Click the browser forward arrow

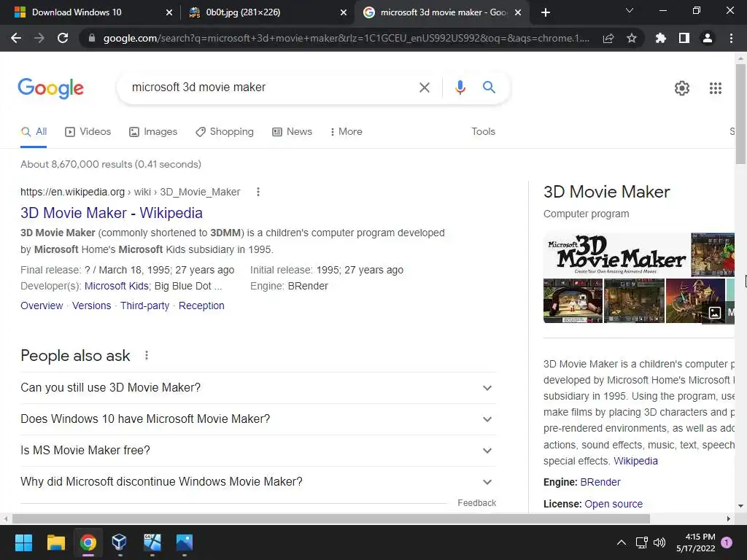click(x=39, y=38)
